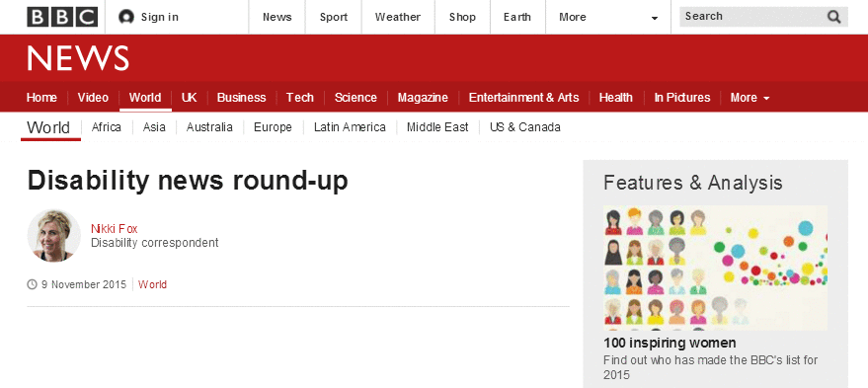Go to Entertainment & Arts section
Screen dimensions: 868x388
[523, 98]
